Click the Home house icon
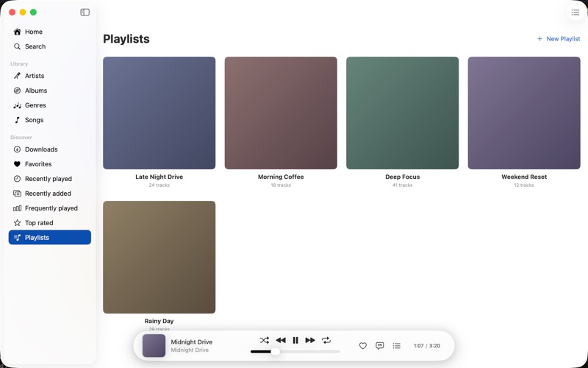The width and height of the screenshot is (588, 368). [17, 32]
